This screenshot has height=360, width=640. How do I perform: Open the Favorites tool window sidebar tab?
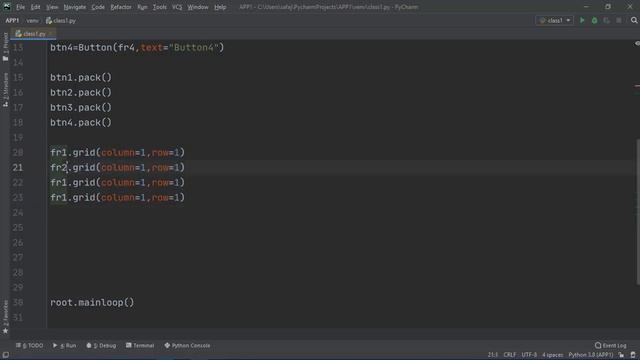pyautogui.click(x=5, y=316)
